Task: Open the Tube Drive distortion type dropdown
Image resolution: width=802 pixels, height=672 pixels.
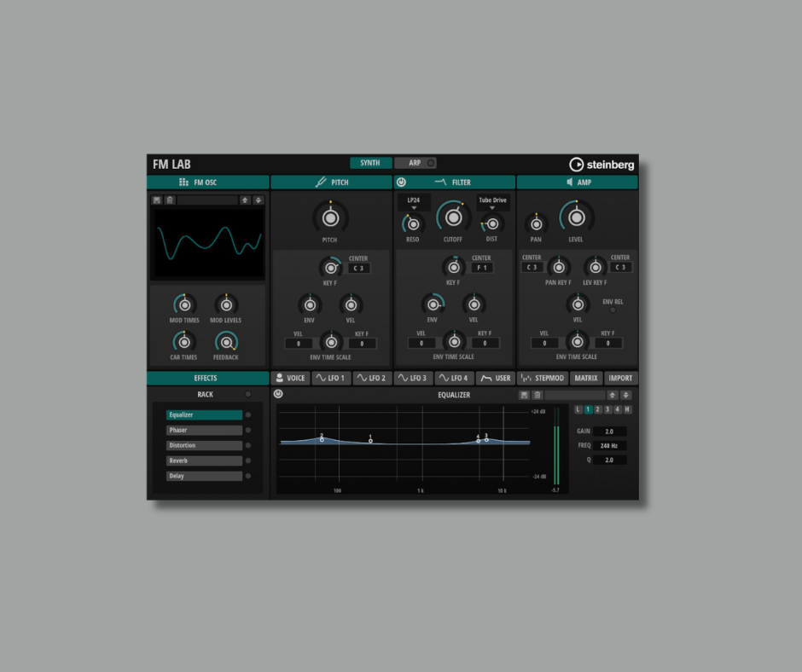Action: click(492, 202)
